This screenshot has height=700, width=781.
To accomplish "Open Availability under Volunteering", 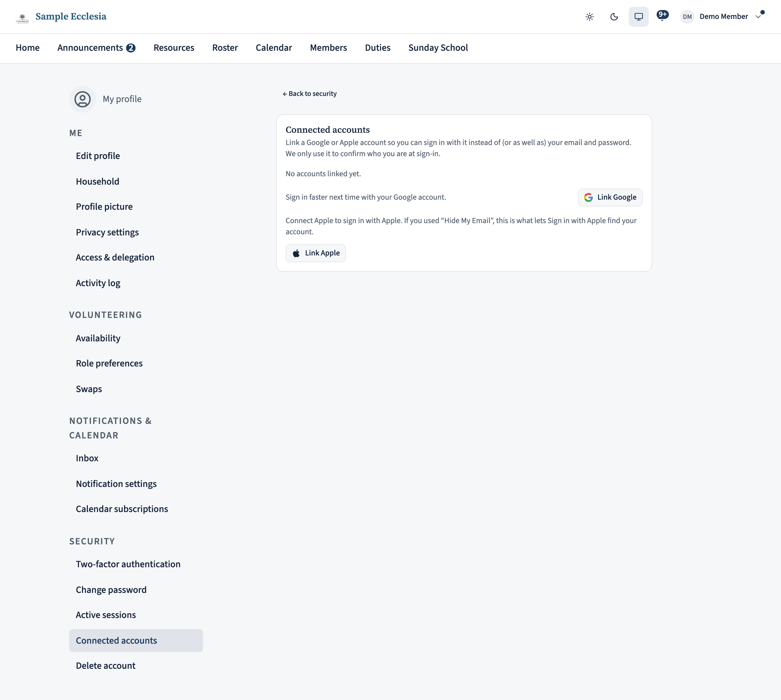I will [x=136, y=338].
